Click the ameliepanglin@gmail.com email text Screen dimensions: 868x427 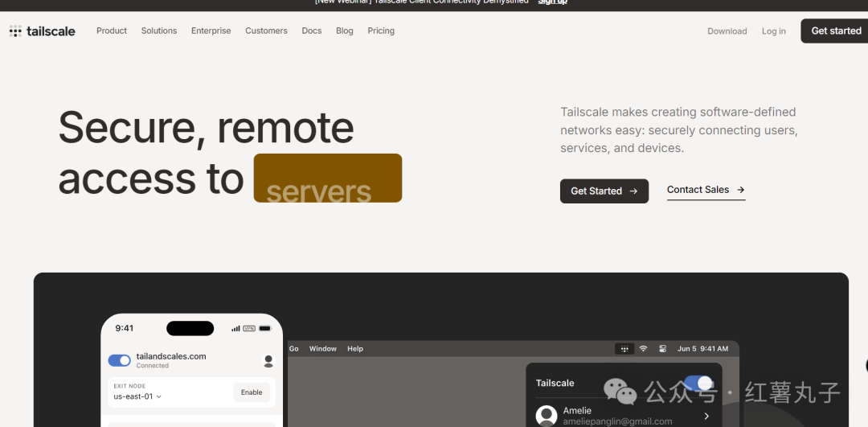tap(617, 422)
